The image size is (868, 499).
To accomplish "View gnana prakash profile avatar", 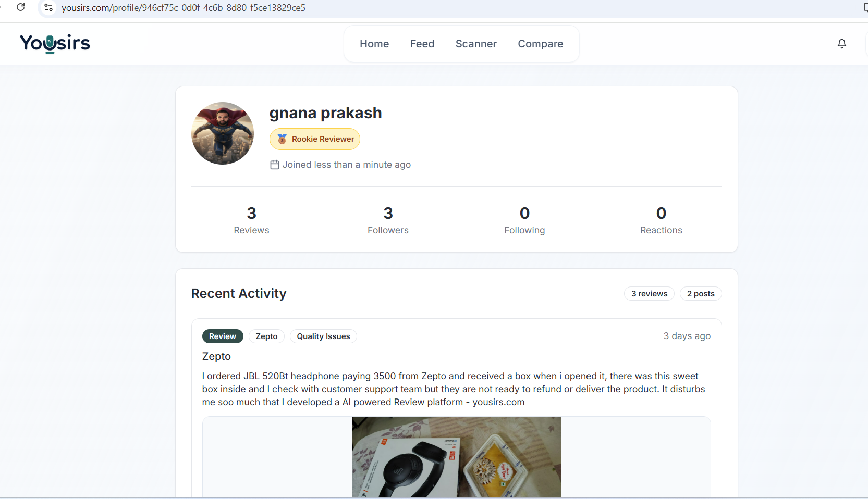I will tap(223, 133).
